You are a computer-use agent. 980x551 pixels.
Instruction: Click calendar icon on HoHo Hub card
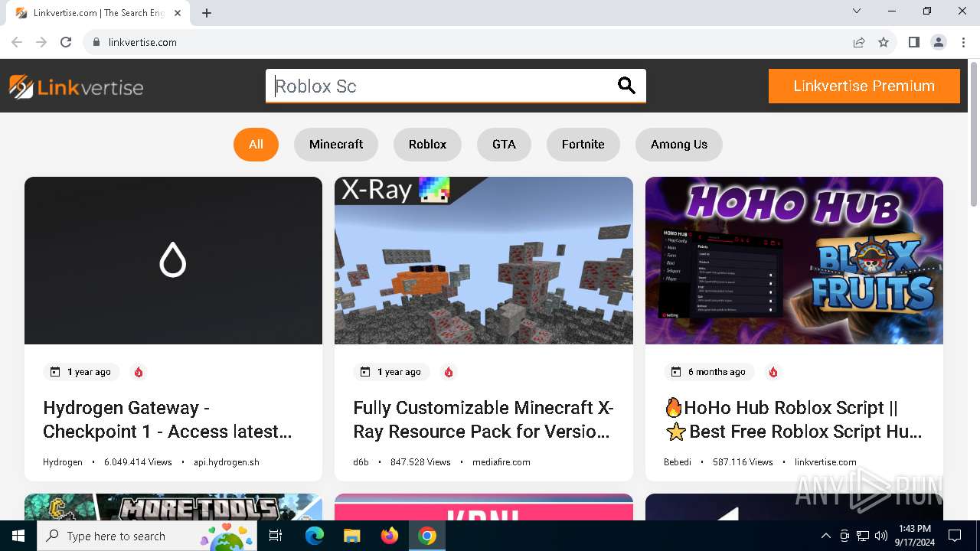pos(676,372)
